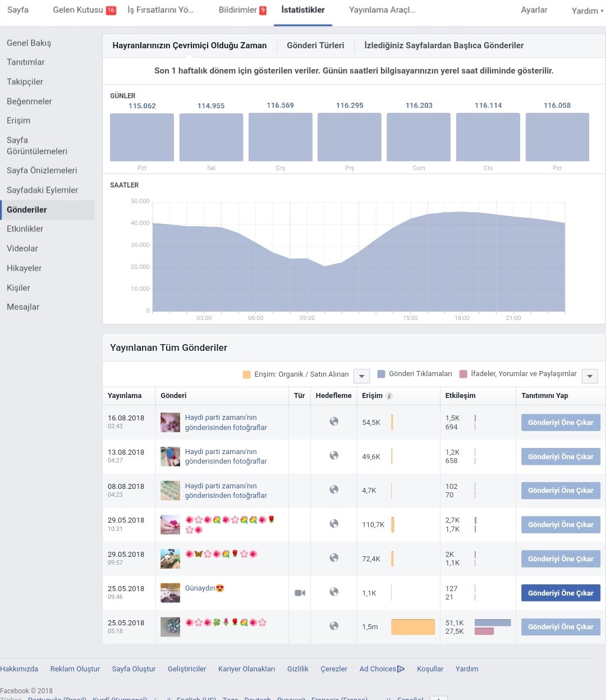606x700 pixels.
Task: Click the video type icon for Günaydın post
Action: [300, 593]
